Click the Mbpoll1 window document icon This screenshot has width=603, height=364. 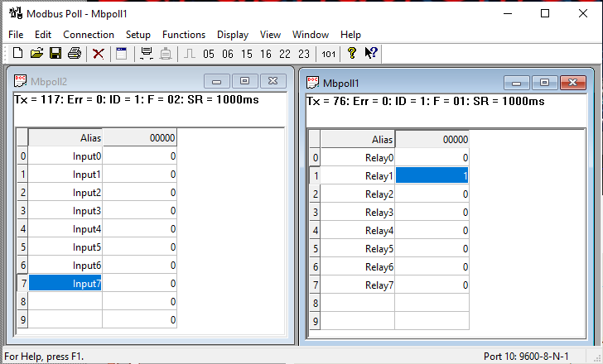tap(312, 83)
